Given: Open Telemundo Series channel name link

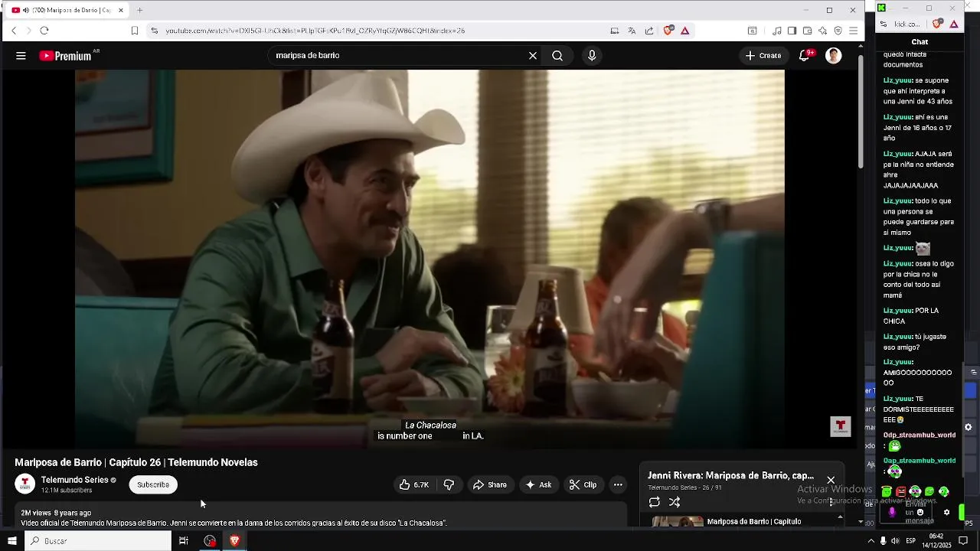Looking at the screenshot, I should 74,480.
